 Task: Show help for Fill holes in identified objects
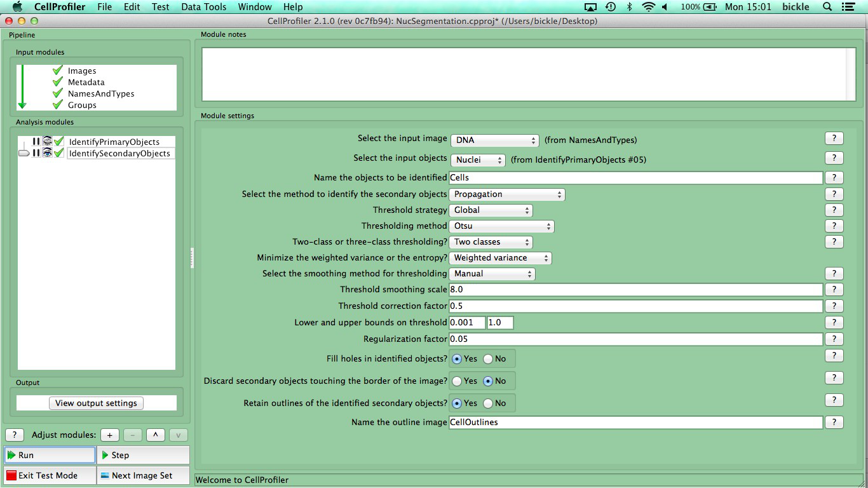834,356
